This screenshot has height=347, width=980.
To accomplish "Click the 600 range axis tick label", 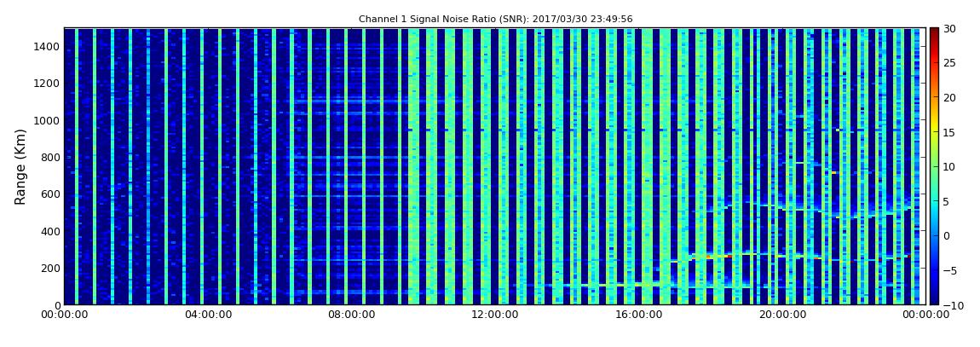I will click(x=50, y=194).
